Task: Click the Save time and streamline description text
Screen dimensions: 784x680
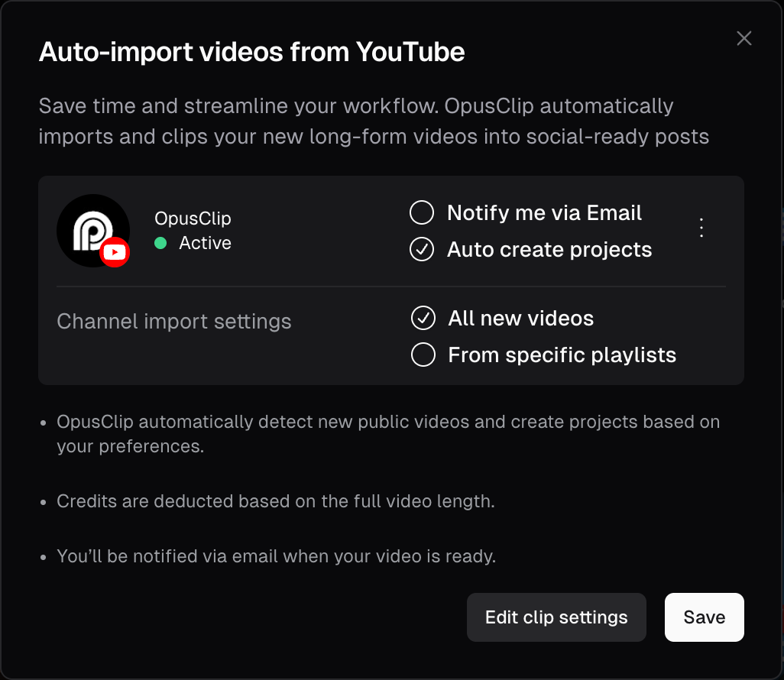Action: click(x=374, y=121)
